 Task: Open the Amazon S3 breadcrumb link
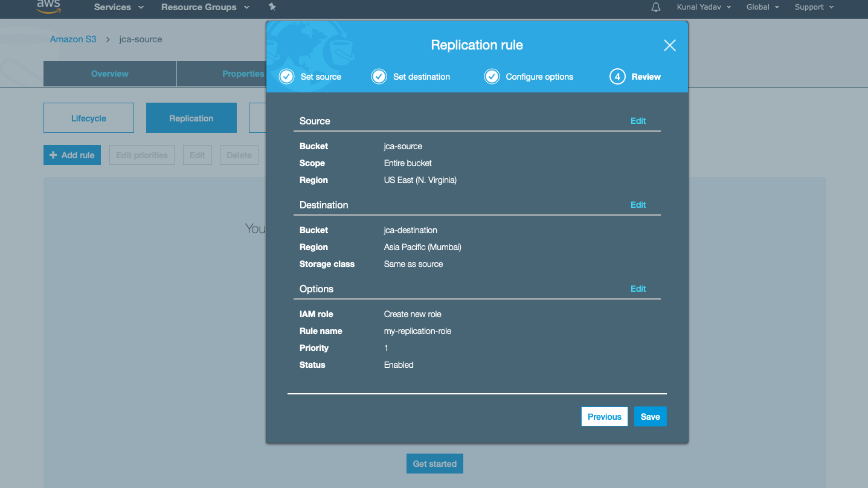coord(73,39)
